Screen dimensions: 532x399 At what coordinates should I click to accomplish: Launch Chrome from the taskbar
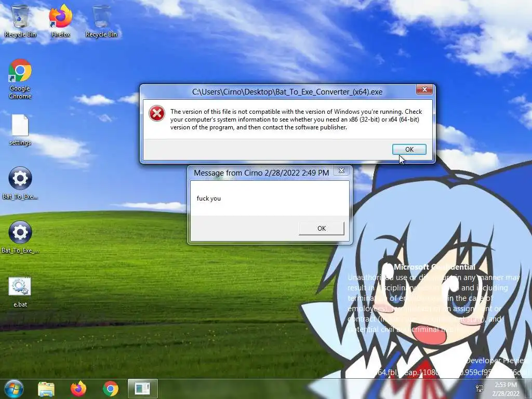coord(111,389)
